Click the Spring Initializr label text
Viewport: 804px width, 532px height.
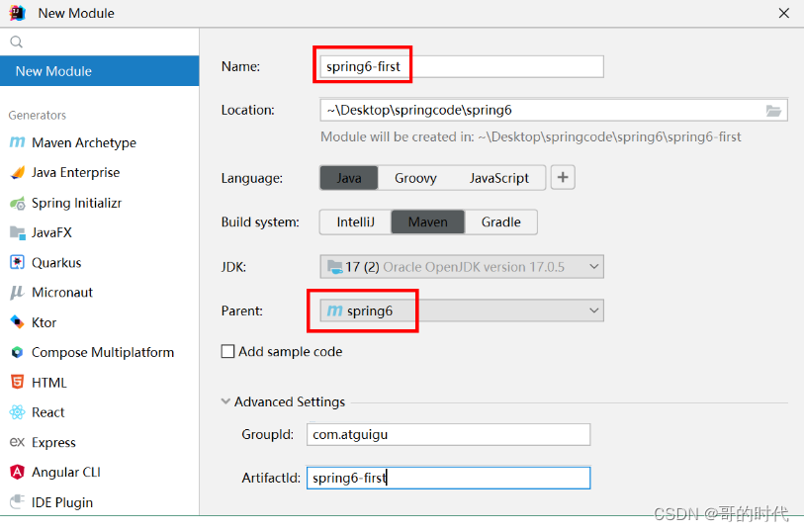(77, 203)
